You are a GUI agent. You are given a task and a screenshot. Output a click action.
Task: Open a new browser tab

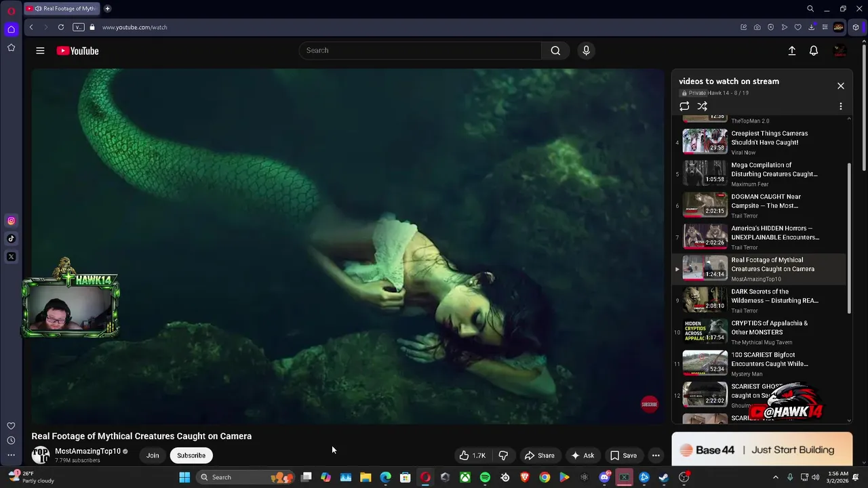pos(107,9)
